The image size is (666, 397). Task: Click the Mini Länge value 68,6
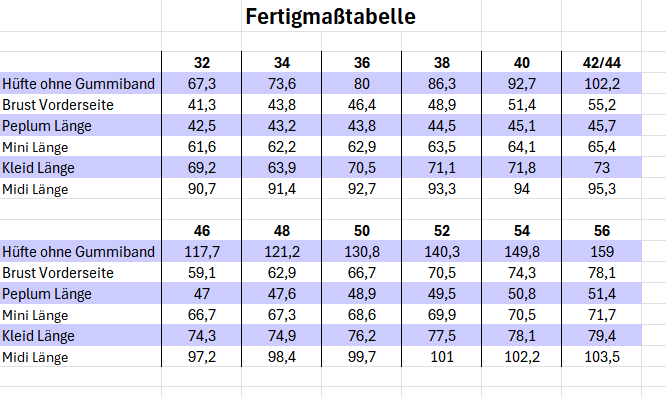coord(362,315)
